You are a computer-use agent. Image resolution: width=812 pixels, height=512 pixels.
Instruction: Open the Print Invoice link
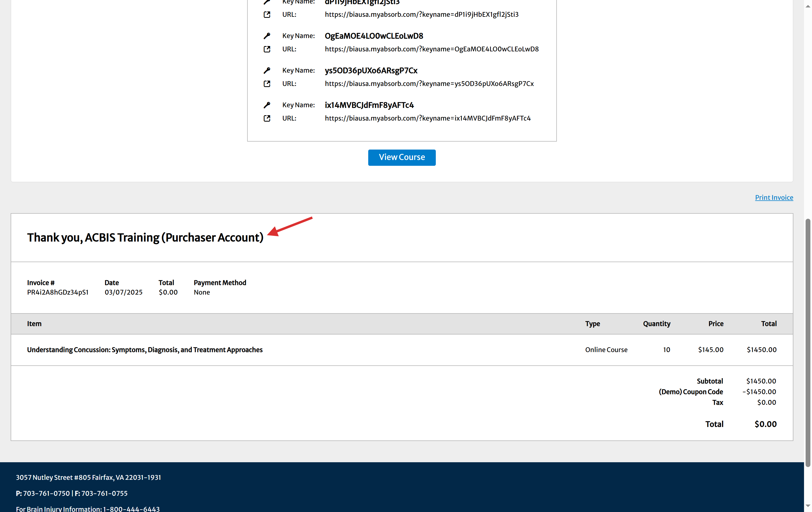click(x=774, y=197)
